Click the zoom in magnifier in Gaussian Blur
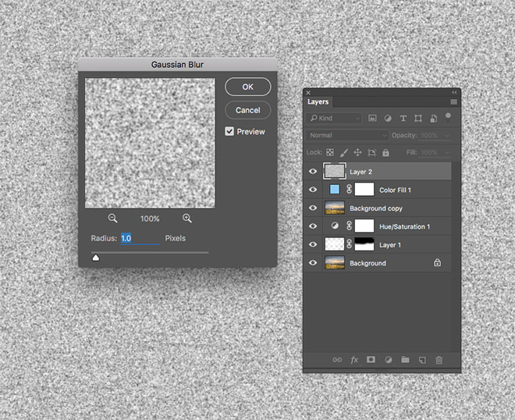515x420 pixels. (187, 219)
